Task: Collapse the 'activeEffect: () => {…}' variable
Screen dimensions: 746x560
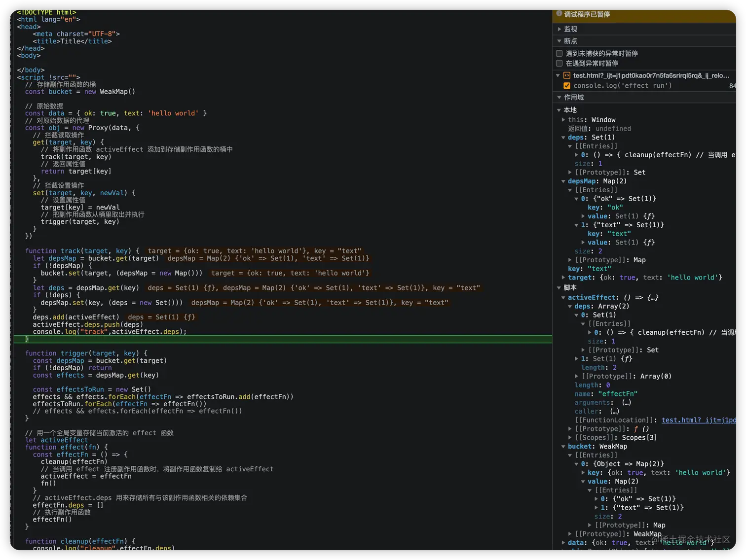Action: [563, 298]
